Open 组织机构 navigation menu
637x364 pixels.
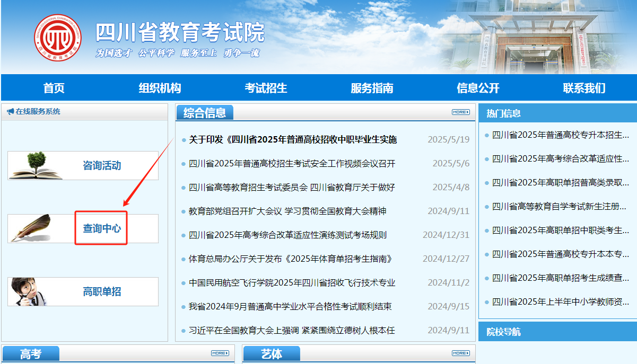(160, 88)
